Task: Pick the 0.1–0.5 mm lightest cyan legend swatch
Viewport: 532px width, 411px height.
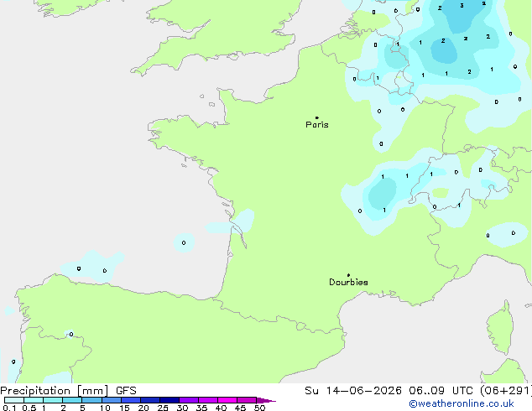Action: (14, 400)
